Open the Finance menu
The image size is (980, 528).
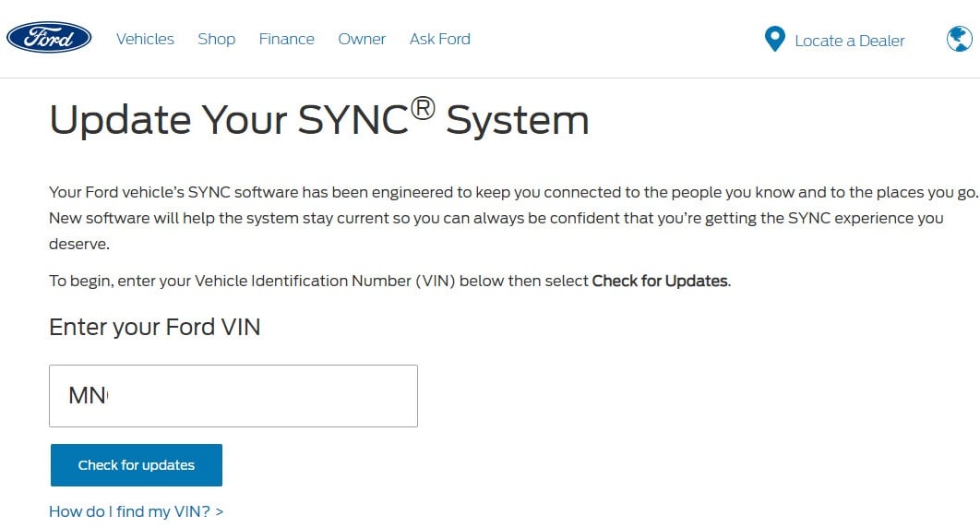pyautogui.click(x=286, y=39)
